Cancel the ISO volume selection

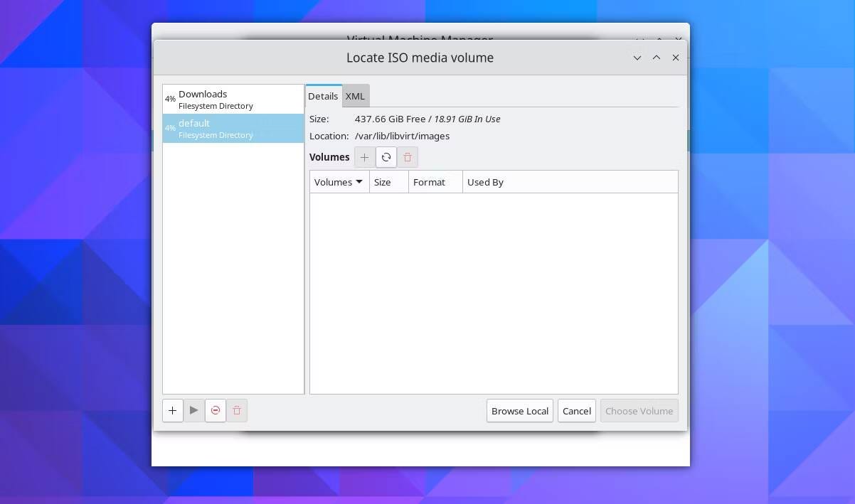(576, 410)
